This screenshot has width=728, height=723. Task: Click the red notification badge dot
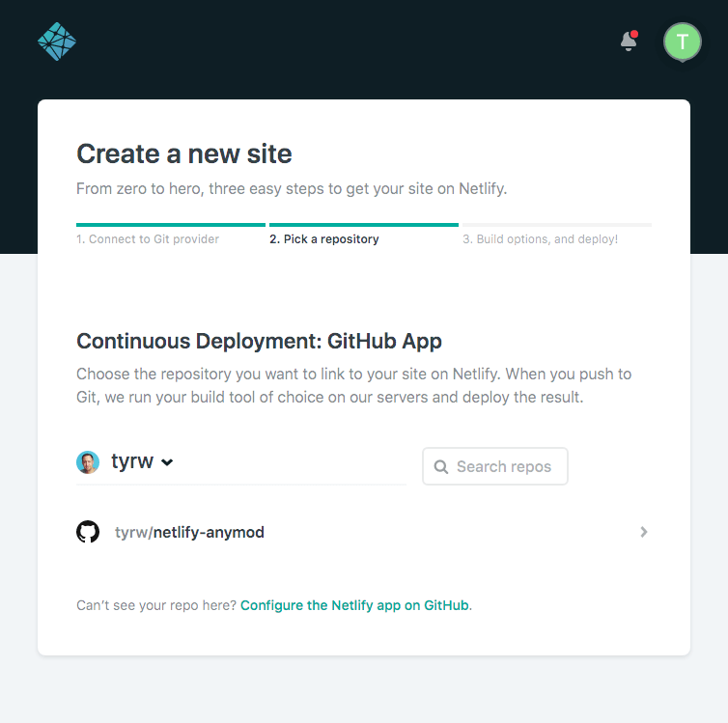pos(634,34)
